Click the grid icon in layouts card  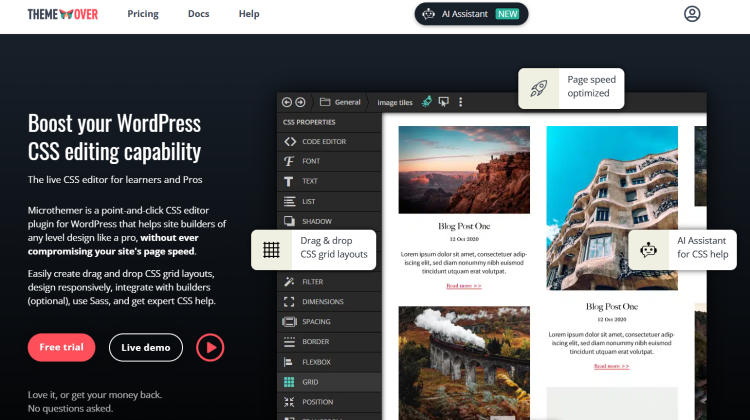[x=271, y=250]
